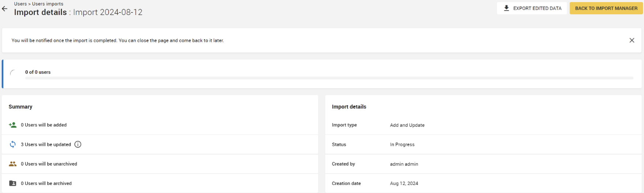Click the import progress bar
The width and height of the screenshot is (644, 193).
(x=329, y=78)
